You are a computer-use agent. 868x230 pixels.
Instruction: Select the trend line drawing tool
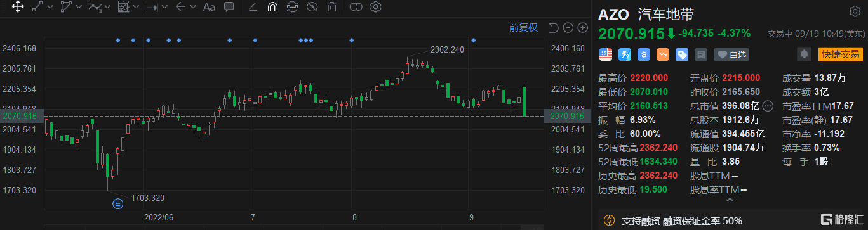(37, 8)
